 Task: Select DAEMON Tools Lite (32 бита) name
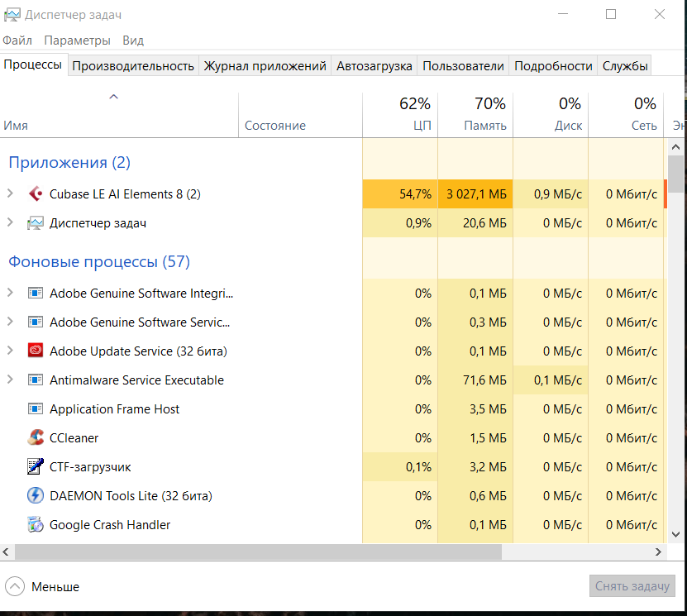131,496
